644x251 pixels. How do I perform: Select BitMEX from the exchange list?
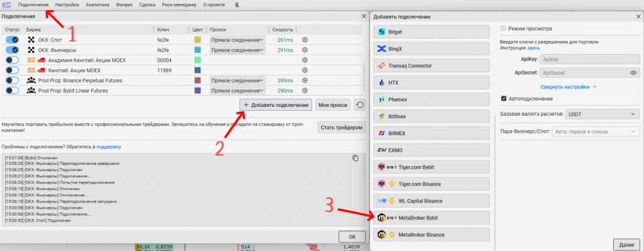[x=431, y=133]
